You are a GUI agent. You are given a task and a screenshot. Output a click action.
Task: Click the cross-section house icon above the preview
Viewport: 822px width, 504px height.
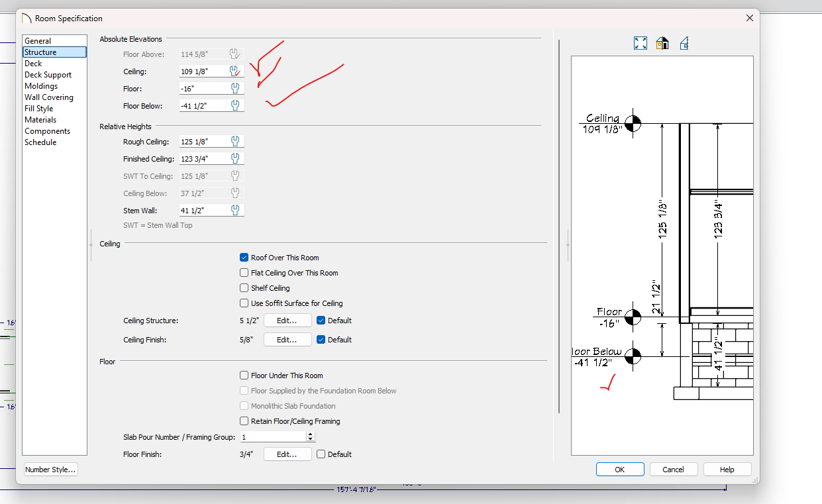pyautogui.click(x=684, y=43)
